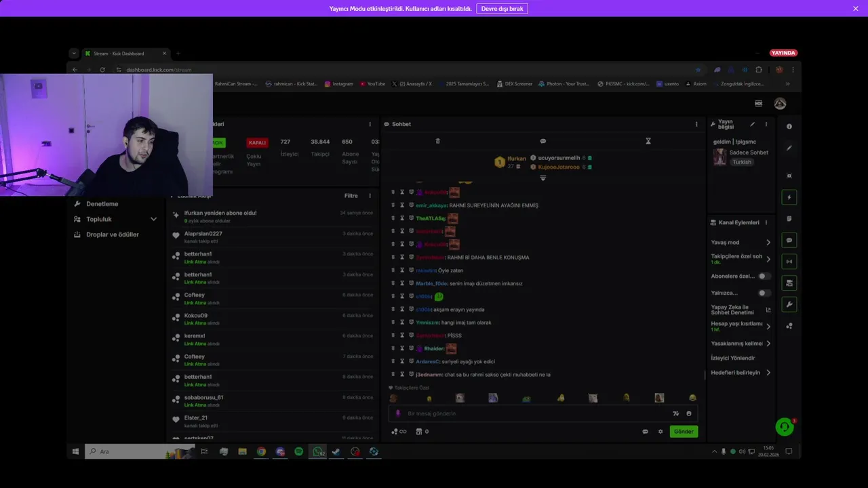Click the hourglass icon in Sohbet toolbar
This screenshot has width=868, height=488.
tap(648, 141)
